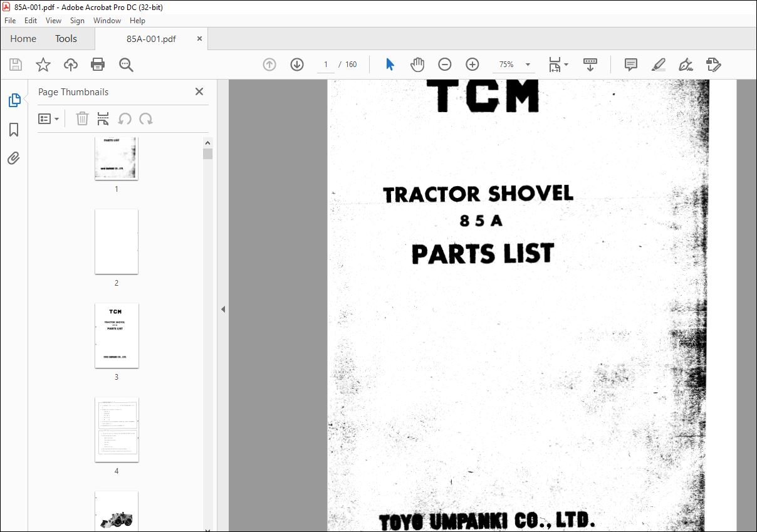Close the 85A-001.pdf tab
757x532 pixels.
[200, 39]
